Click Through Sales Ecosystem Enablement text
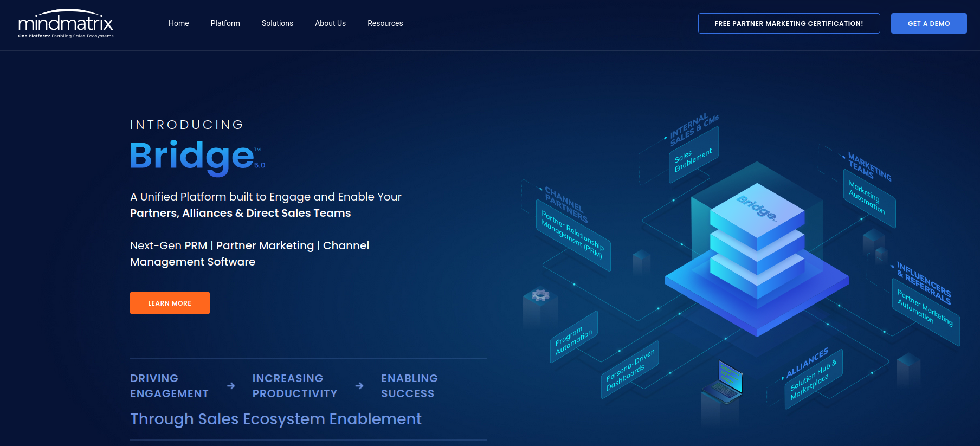The height and width of the screenshot is (446, 980). tap(276, 419)
